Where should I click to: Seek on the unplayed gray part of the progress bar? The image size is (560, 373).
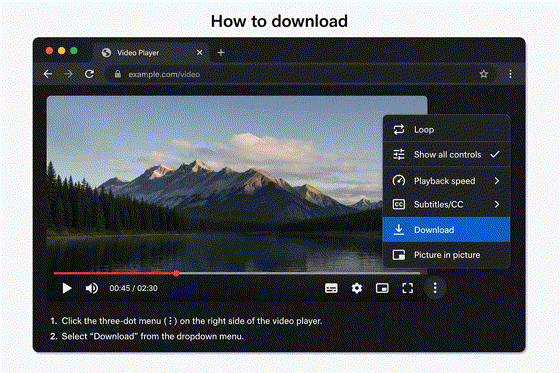click(299, 273)
